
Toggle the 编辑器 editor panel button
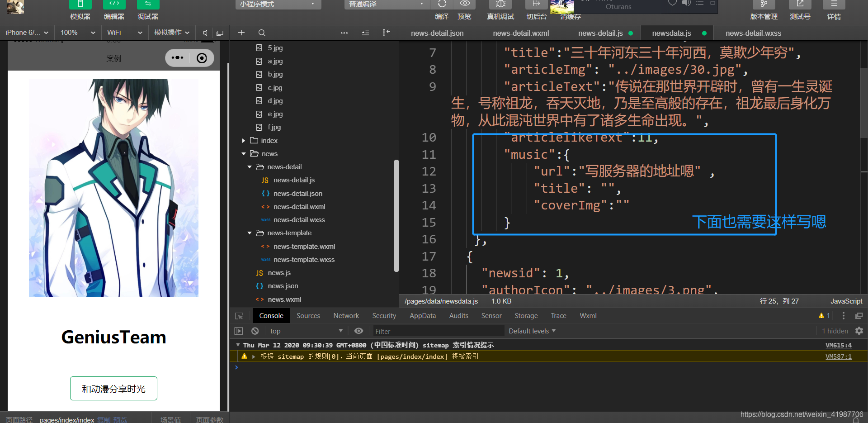[x=114, y=5]
